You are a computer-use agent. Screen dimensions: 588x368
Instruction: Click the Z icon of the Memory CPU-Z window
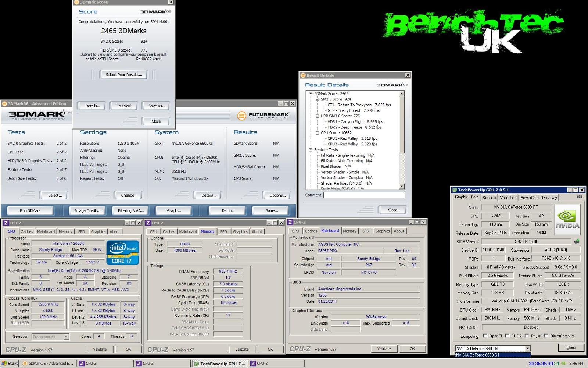pyautogui.click(x=148, y=223)
